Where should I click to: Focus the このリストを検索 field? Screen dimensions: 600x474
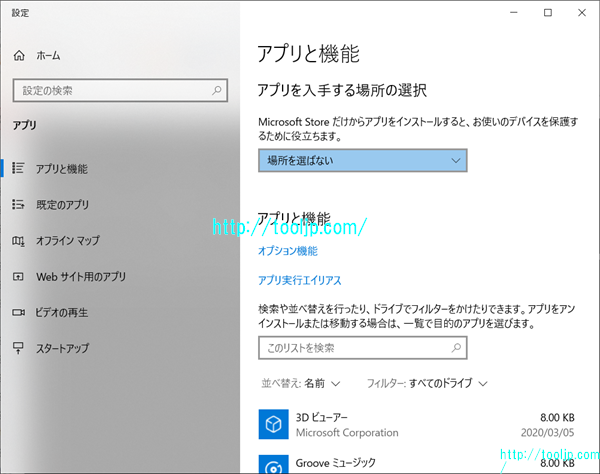point(363,348)
